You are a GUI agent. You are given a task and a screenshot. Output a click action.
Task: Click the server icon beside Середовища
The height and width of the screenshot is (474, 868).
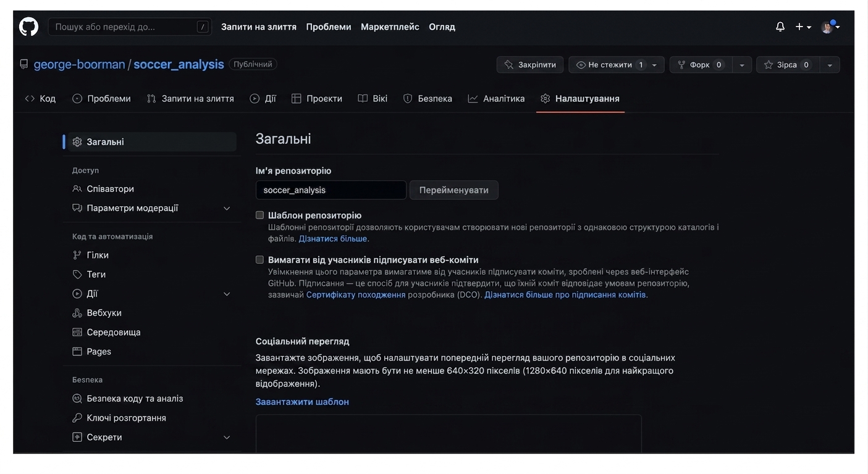(77, 332)
